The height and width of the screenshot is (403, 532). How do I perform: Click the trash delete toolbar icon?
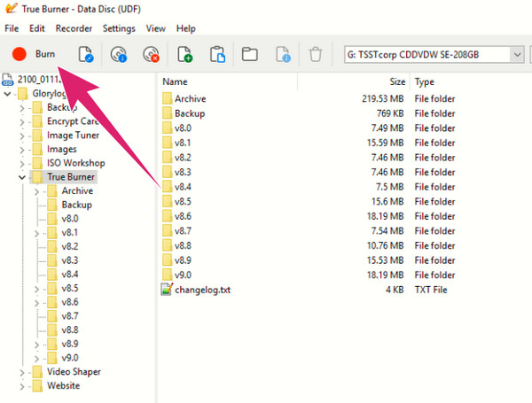tap(315, 54)
